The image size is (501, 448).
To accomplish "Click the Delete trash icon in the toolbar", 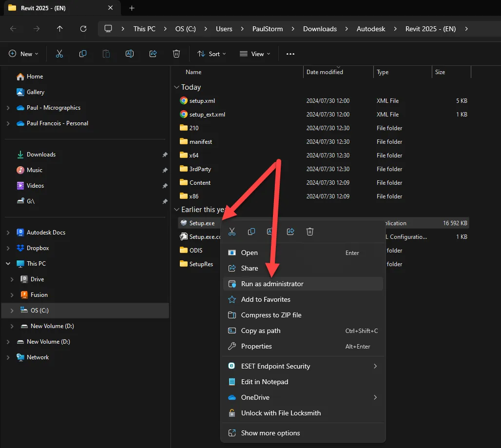I will pyautogui.click(x=176, y=54).
